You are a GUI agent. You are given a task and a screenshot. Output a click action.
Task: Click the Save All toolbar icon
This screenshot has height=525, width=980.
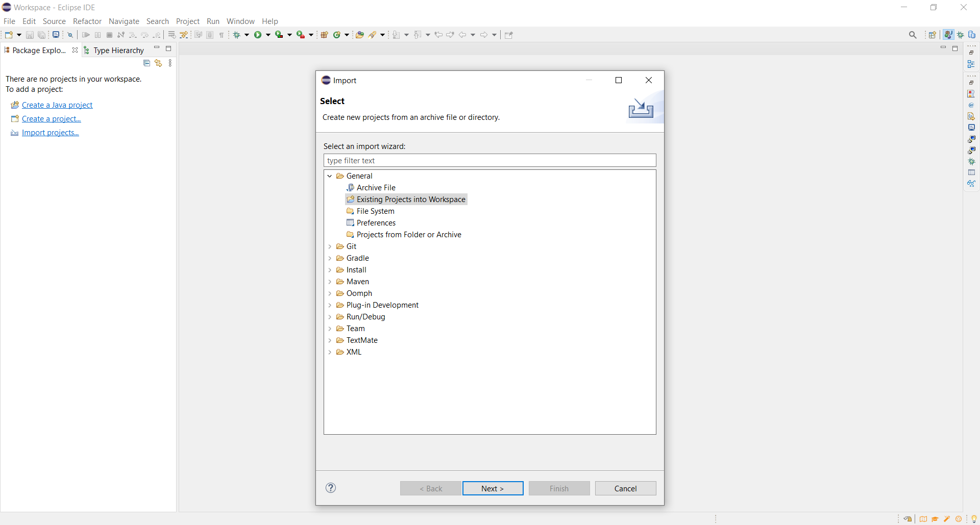[42, 35]
